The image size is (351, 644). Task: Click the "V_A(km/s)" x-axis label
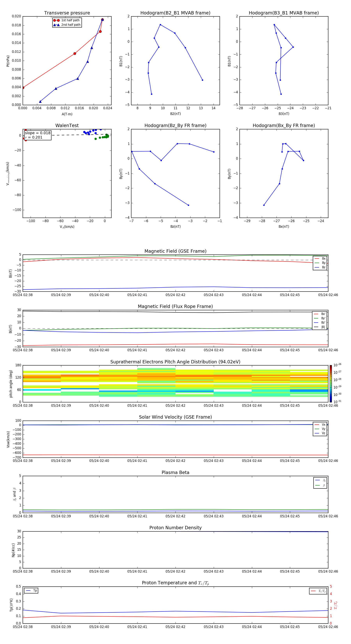(x=67, y=227)
